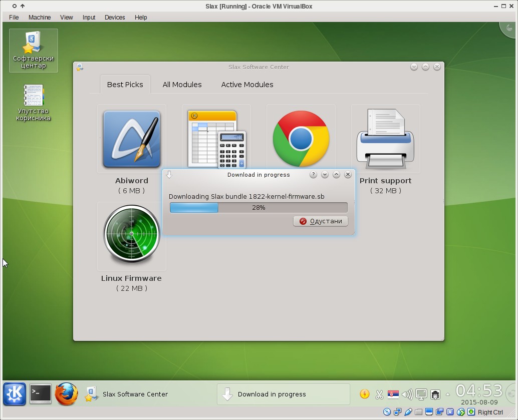Click the Print support module label

point(386,181)
